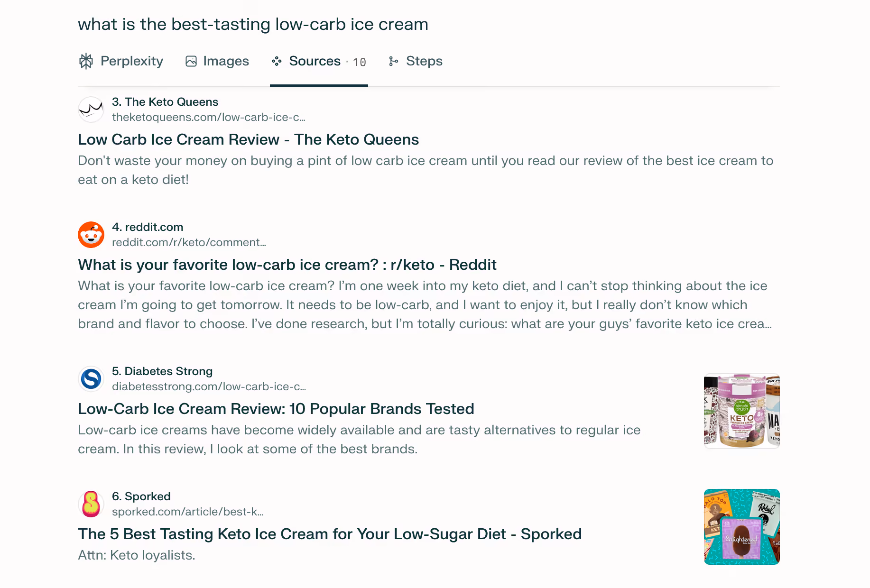Click the Images tab picture icon
Screen dimensions: 870x588
(191, 61)
